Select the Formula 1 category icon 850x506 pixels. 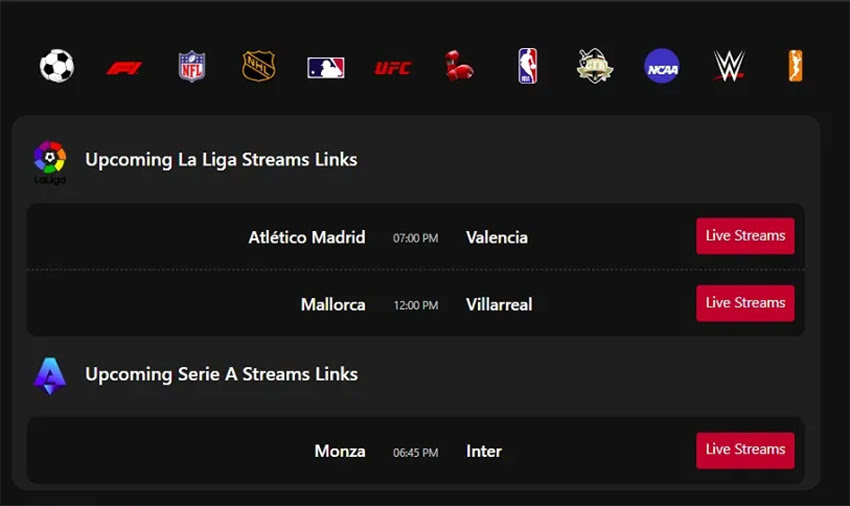click(124, 68)
